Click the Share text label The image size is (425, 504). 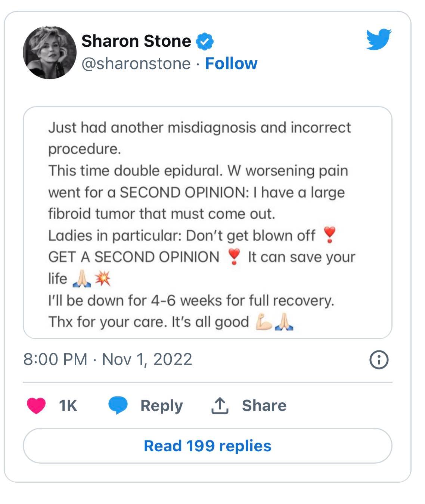point(264,406)
